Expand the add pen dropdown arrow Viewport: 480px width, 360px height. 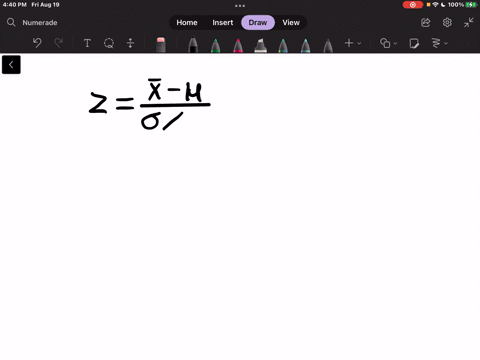coord(359,43)
